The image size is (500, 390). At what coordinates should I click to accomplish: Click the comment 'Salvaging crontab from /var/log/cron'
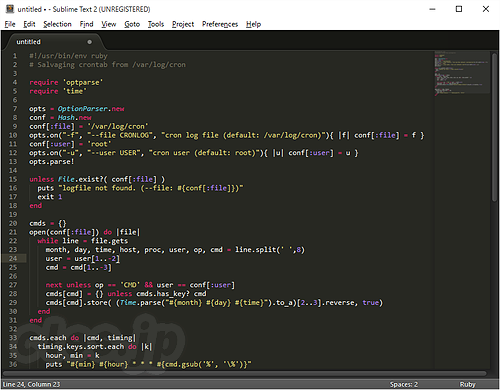tap(111, 65)
